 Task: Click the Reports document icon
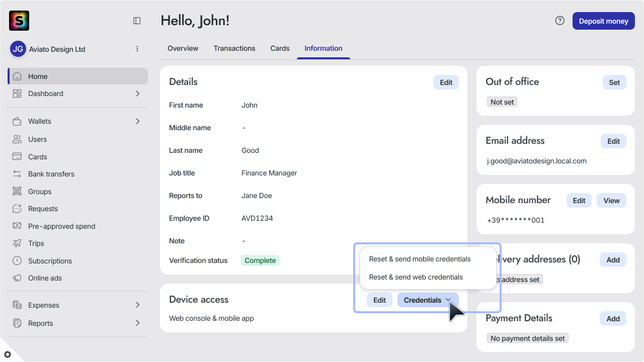[x=17, y=323]
